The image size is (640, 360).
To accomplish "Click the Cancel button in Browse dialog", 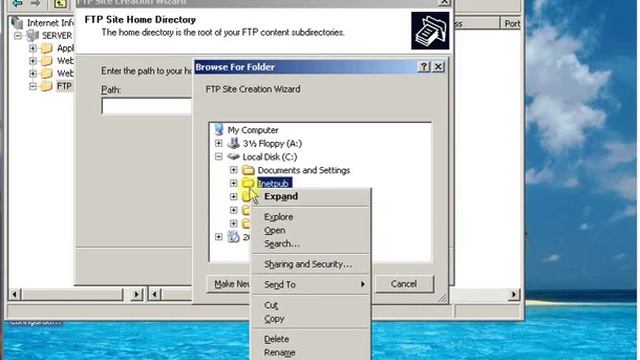I will [x=404, y=284].
